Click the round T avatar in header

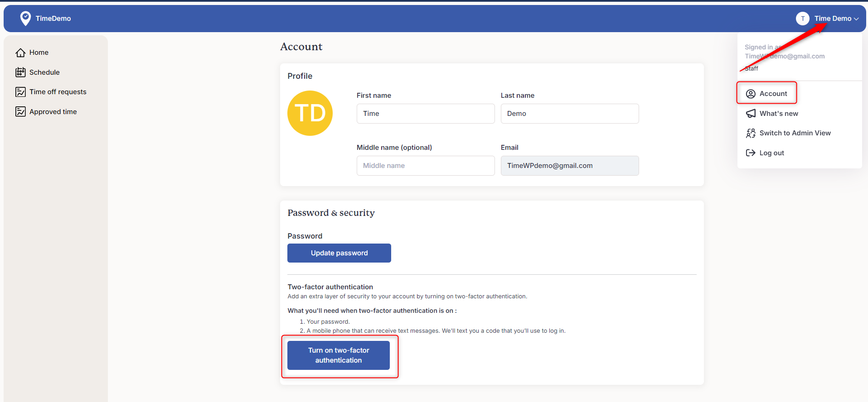coord(802,19)
